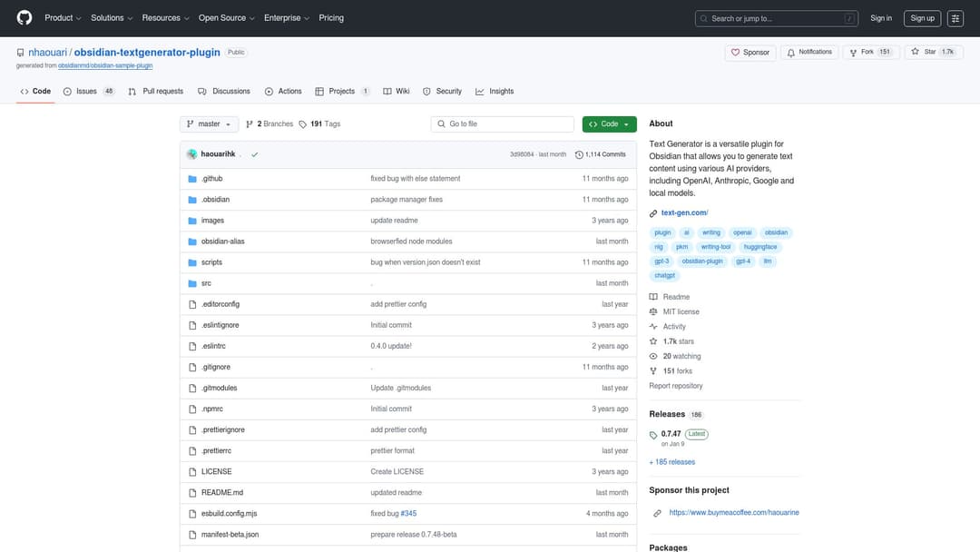980x552 pixels.
Task: Switch to the Actions tab
Action: [283, 92]
